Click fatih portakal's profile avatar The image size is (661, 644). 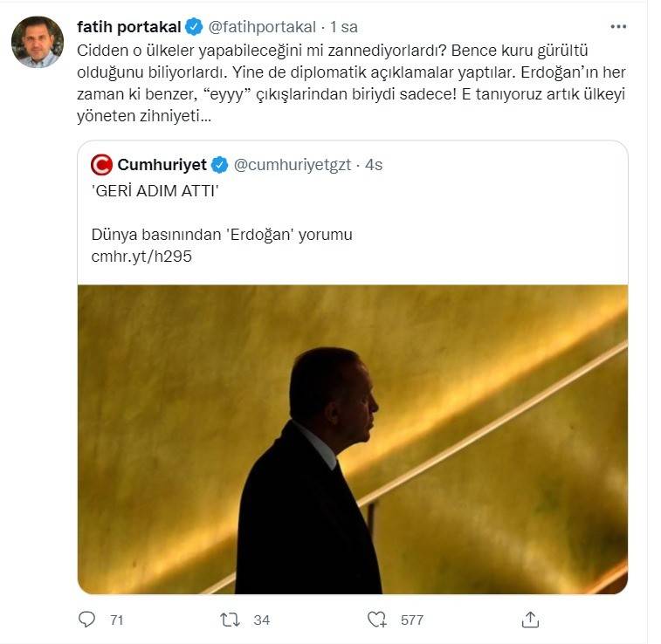38,42
